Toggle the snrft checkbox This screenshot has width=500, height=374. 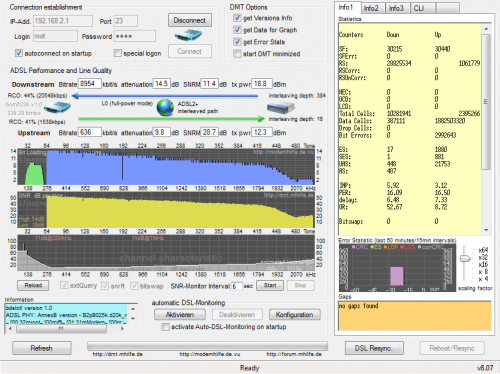tap(105, 286)
